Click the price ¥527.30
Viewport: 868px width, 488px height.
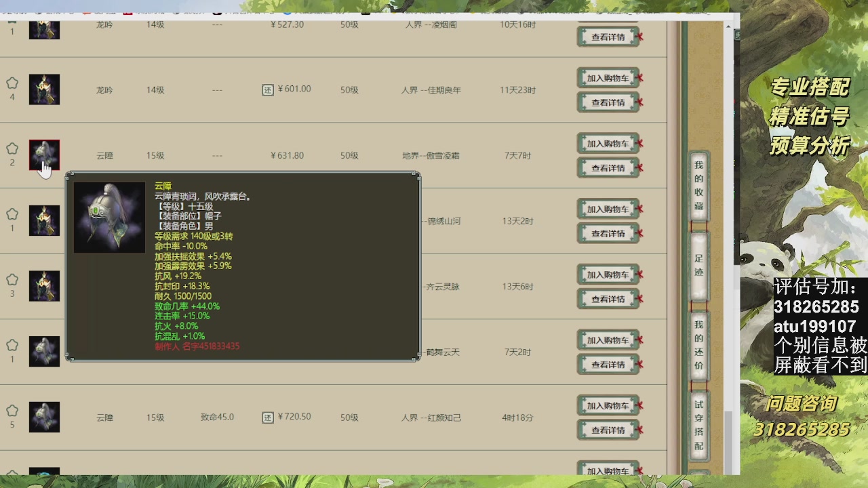[x=287, y=24]
